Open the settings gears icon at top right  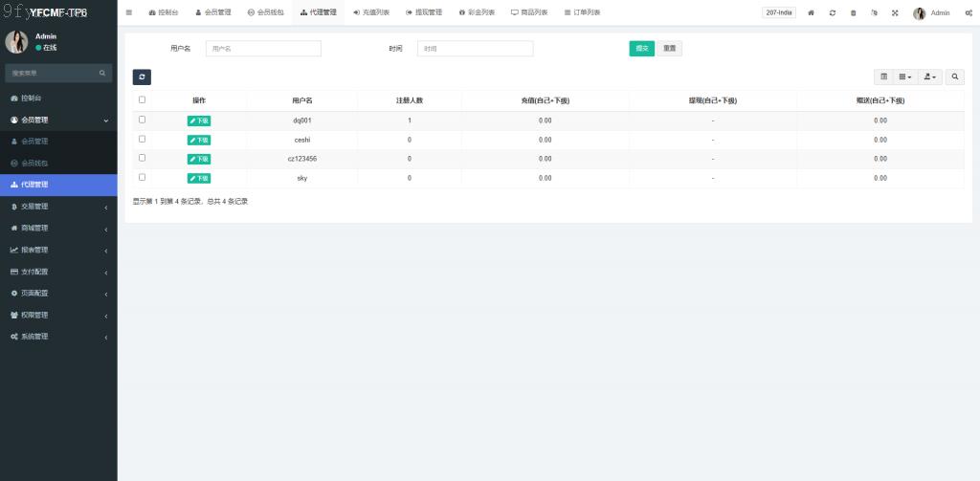[969, 12]
